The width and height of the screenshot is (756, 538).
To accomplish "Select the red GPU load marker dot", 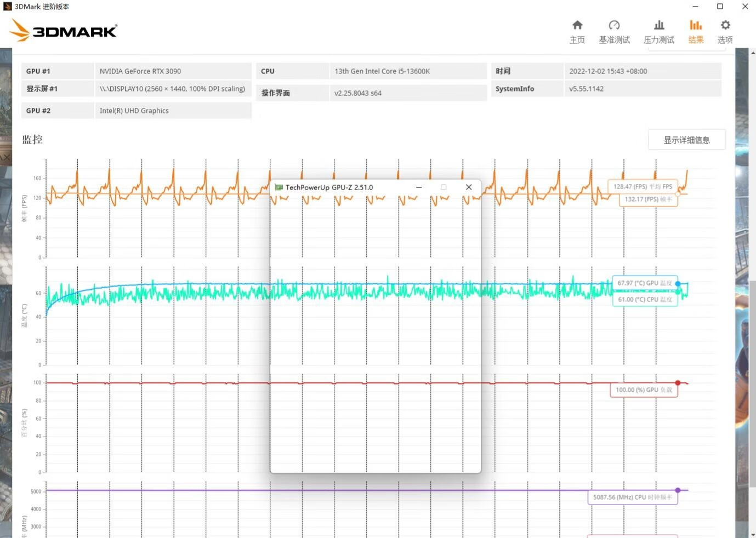I will click(x=678, y=383).
